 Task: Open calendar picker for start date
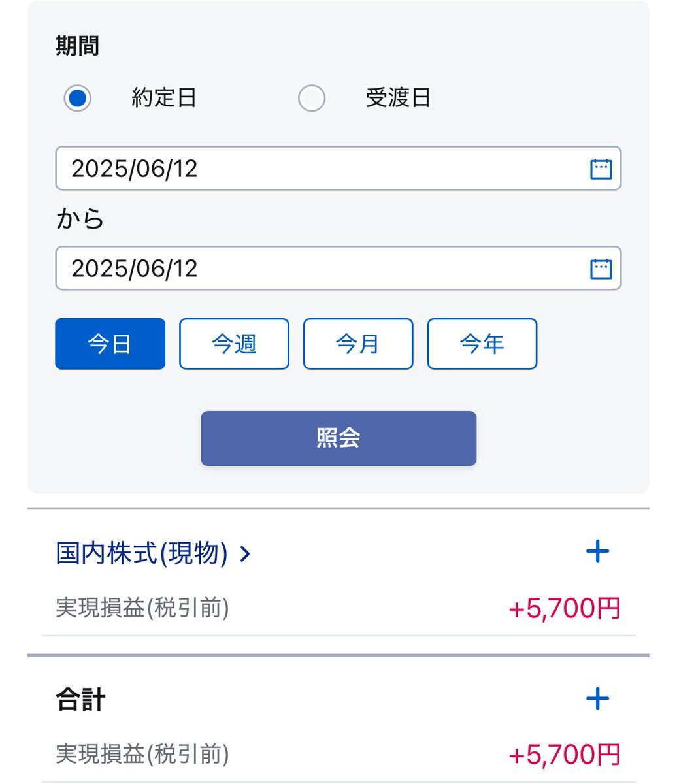[601, 169]
